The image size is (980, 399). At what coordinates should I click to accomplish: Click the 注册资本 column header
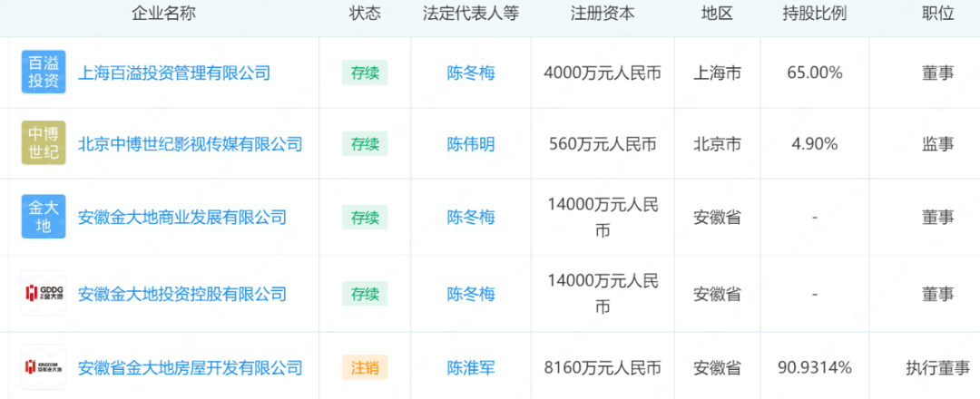coord(603,15)
